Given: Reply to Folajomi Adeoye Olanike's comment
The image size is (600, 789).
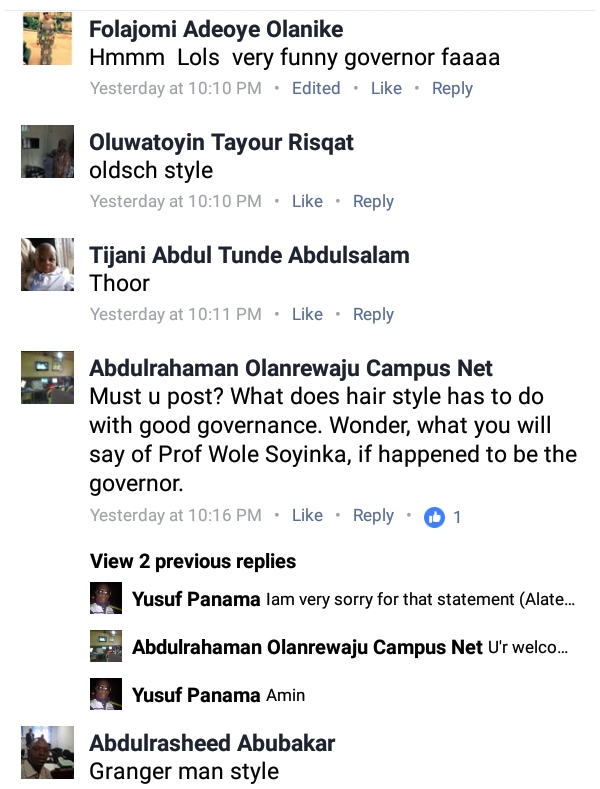Looking at the screenshot, I should (452, 88).
